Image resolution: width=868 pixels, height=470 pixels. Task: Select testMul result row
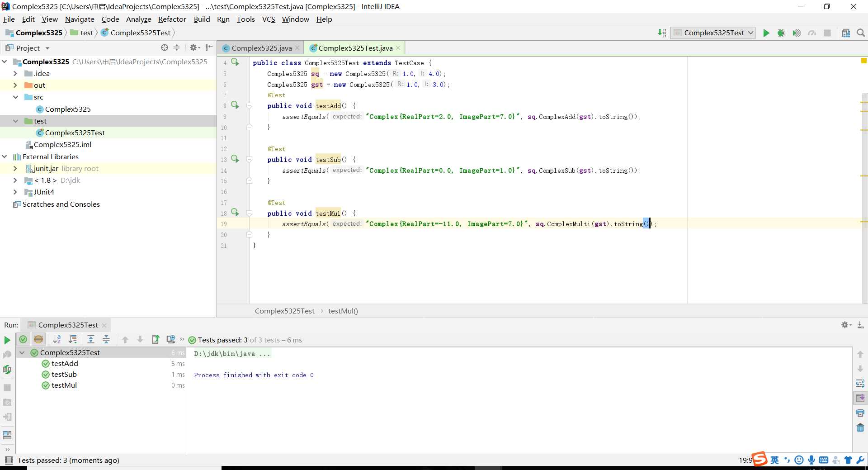tap(64, 385)
